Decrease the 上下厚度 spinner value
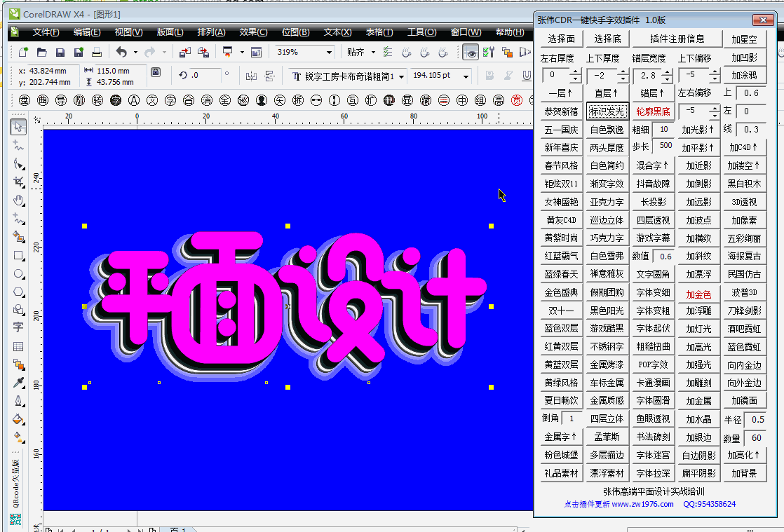Viewport: 784px width, 532px height. point(623,79)
